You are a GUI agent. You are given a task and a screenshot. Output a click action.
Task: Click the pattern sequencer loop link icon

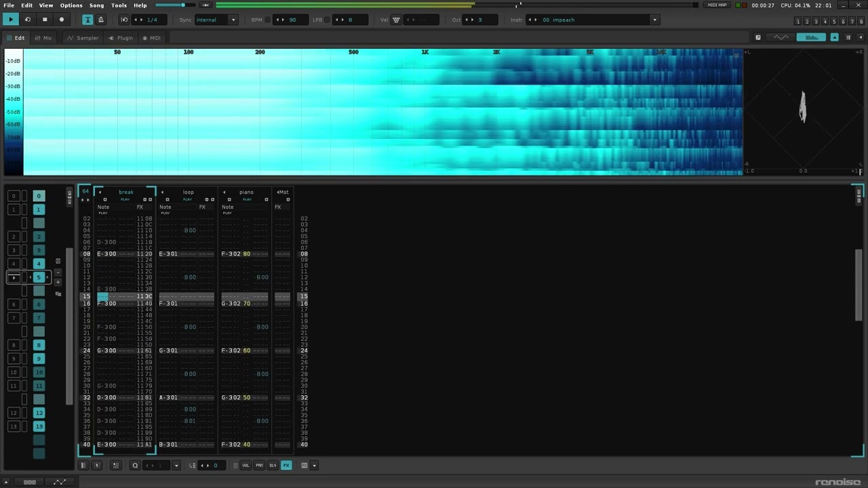pos(58,261)
